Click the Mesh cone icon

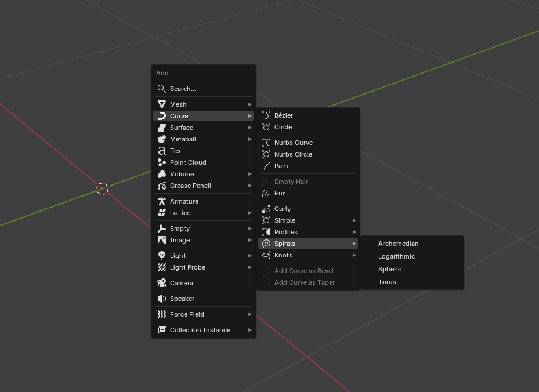pyautogui.click(x=162, y=104)
